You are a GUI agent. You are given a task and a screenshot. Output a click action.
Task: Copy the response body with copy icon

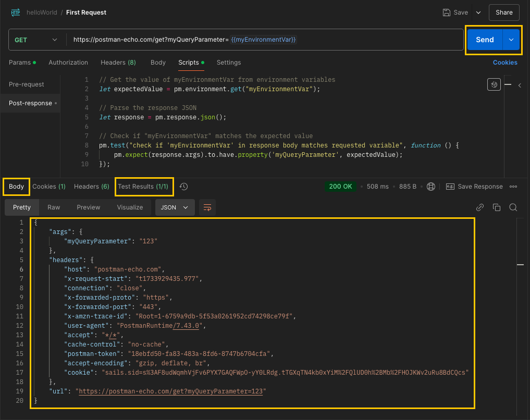(x=497, y=207)
